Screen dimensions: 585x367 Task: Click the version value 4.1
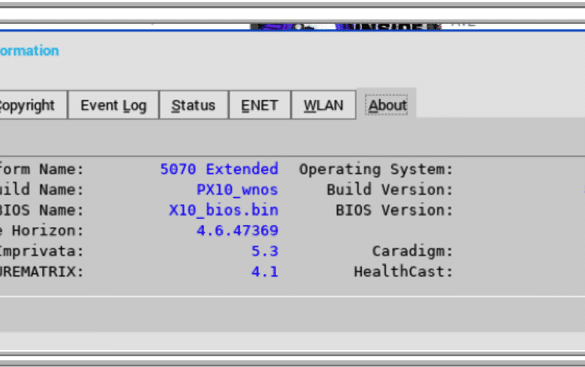[265, 272]
